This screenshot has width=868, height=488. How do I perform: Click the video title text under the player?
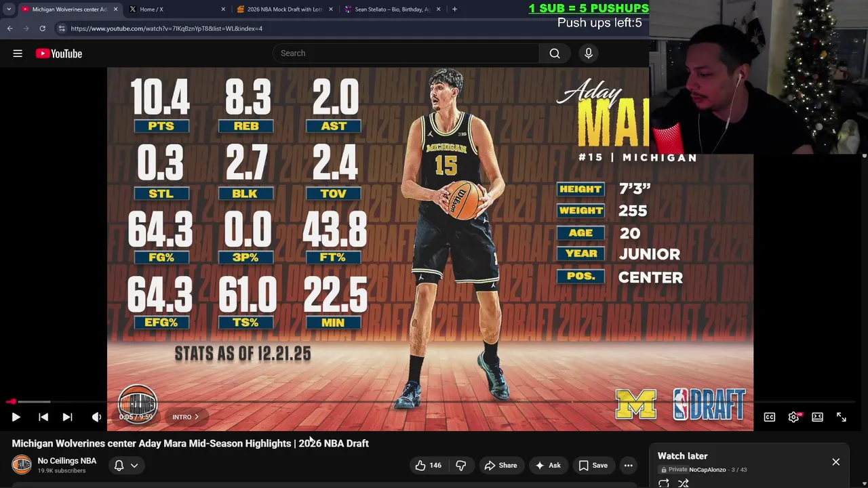pos(191,443)
